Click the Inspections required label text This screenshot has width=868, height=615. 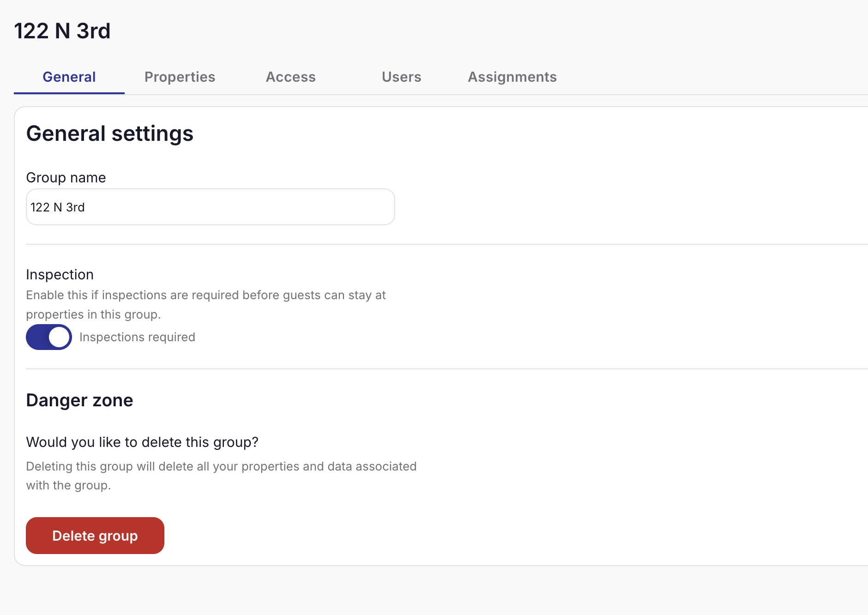click(x=137, y=337)
